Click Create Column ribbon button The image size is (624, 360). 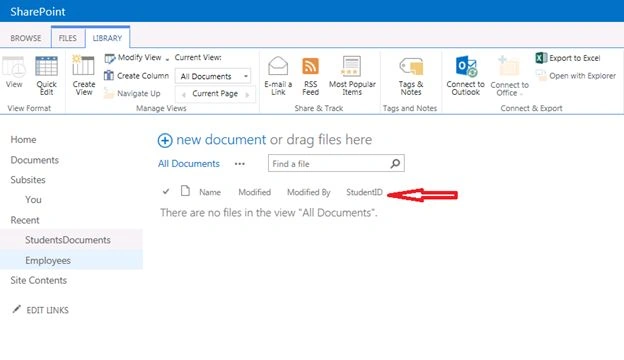[136, 76]
